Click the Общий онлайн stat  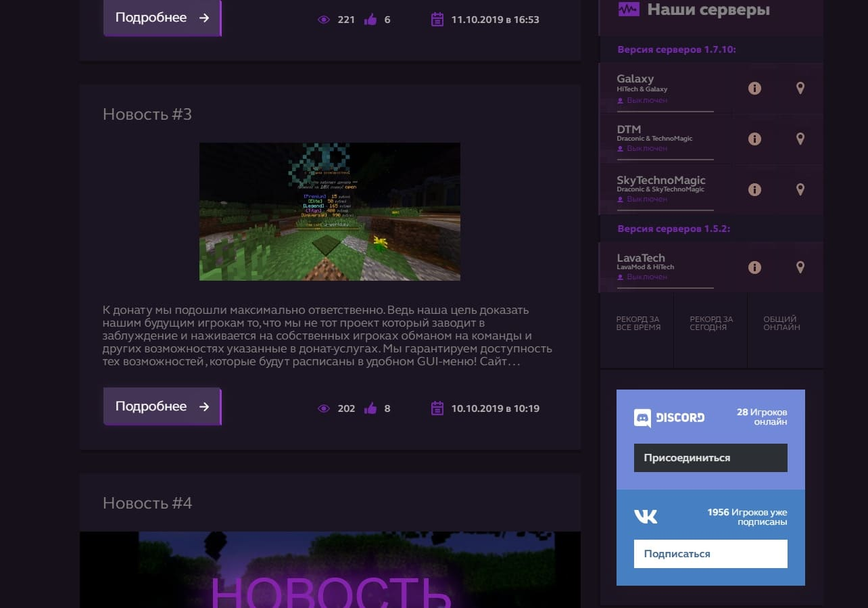pos(781,323)
